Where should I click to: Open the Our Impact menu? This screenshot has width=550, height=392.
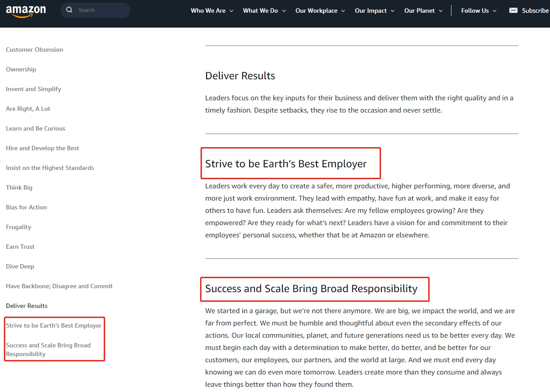click(x=374, y=11)
